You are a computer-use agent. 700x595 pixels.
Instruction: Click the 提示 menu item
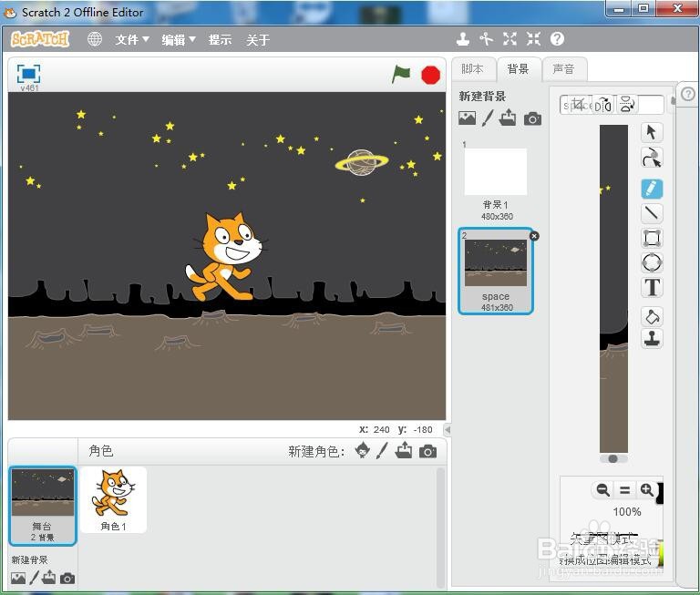[220, 40]
